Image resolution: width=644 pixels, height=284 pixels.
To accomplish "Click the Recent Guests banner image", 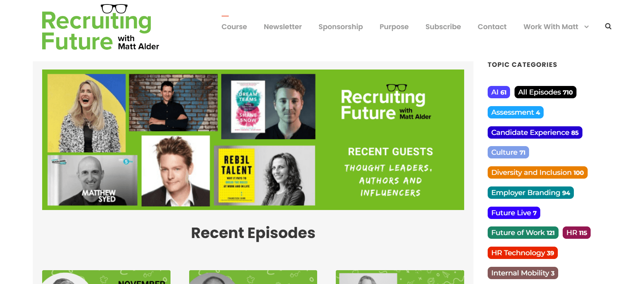I will point(253,140).
